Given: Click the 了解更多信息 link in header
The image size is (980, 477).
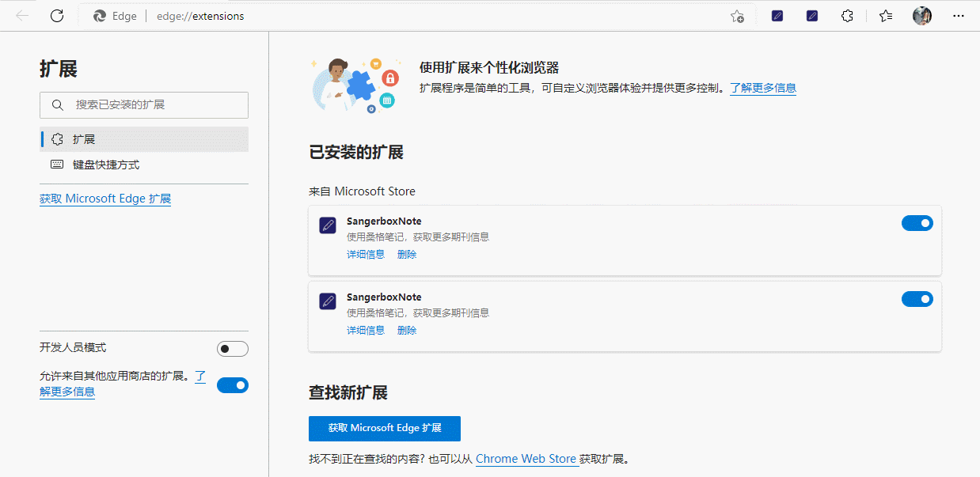Looking at the screenshot, I should click(x=763, y=88).
